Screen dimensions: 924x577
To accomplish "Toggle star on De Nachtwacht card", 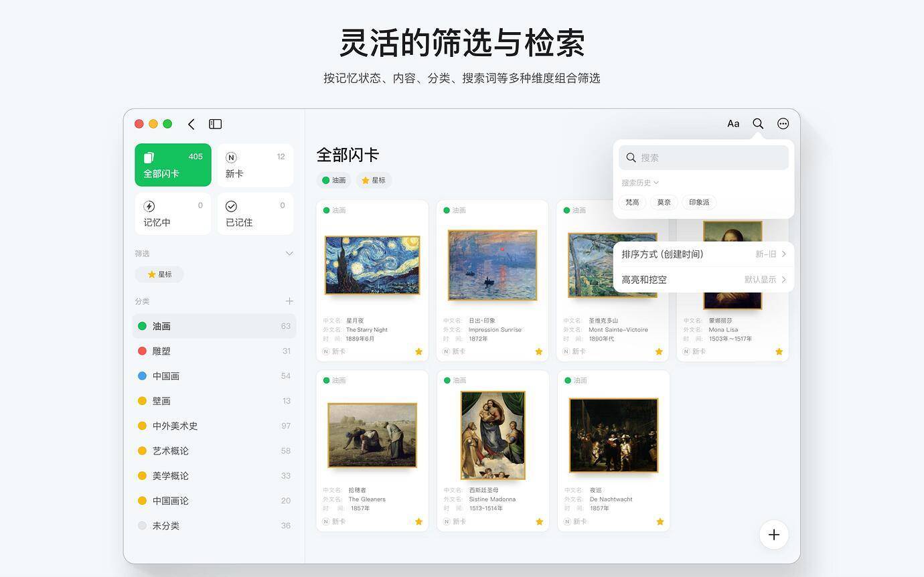I will tap(660, 521).
